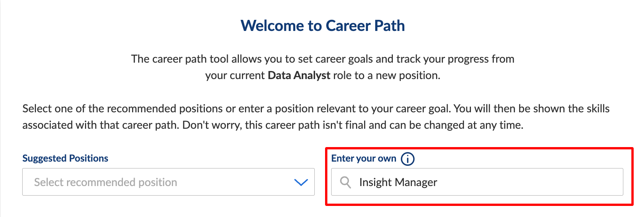
Task: Click the bold Data Analyst role text
Action: pos(299,75)
